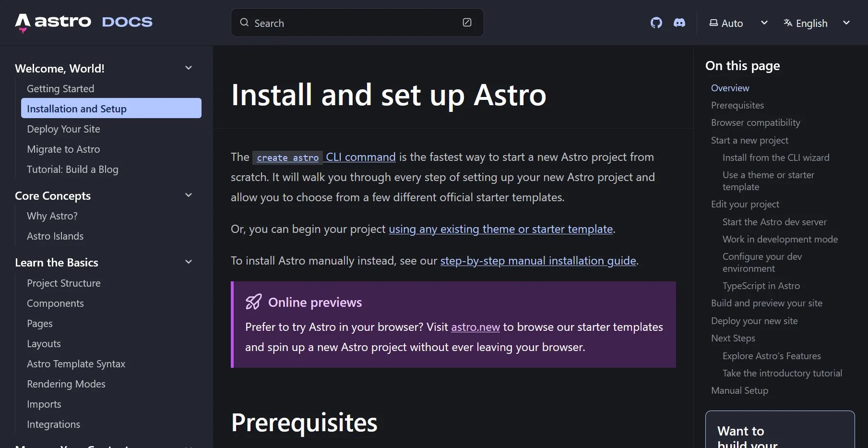
Task: Jump to Work in development mode
Action: point(780,239)
